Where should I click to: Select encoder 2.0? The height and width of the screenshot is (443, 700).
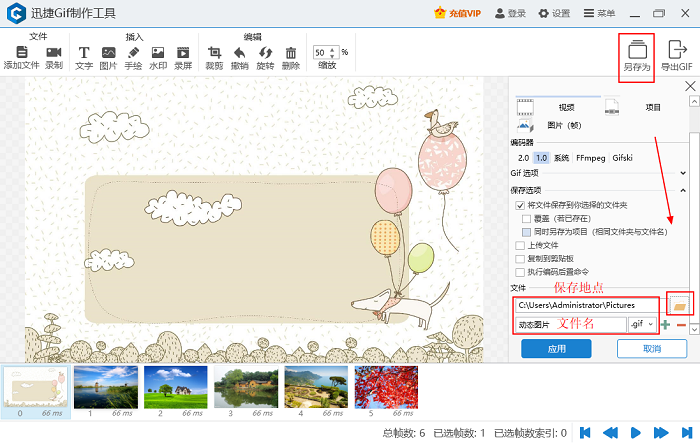click(523, 158)
